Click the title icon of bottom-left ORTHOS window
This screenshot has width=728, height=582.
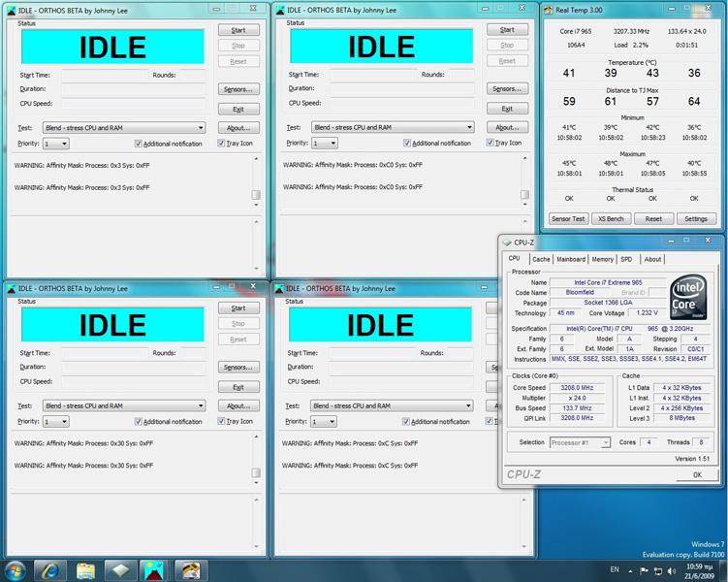tap(12, 289)
